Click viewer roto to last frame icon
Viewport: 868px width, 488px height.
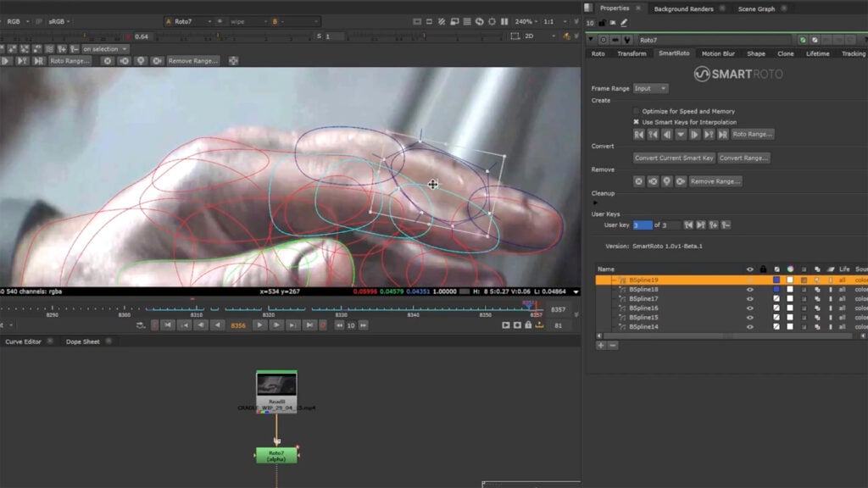(x=38, y=61)
